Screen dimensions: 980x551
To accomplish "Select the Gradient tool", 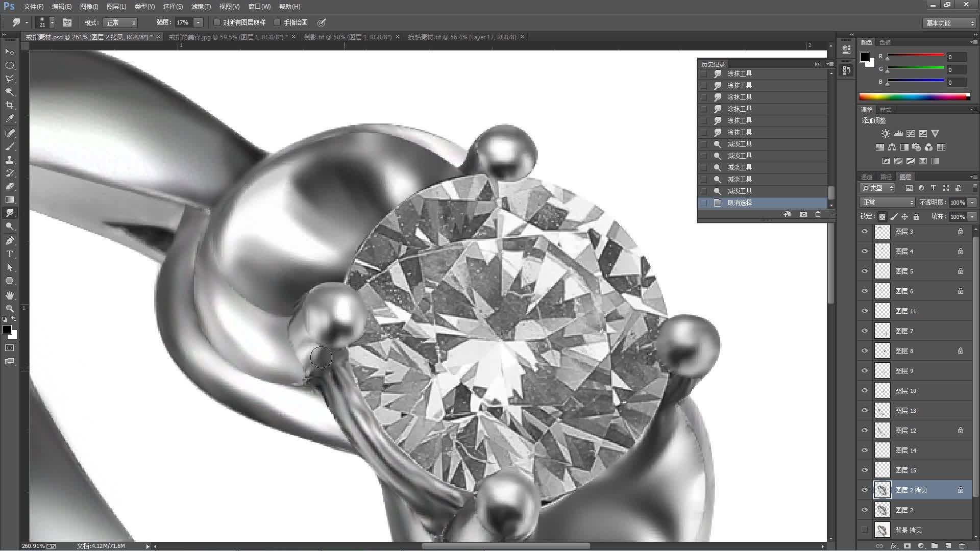I will click(x=10, y=199).
